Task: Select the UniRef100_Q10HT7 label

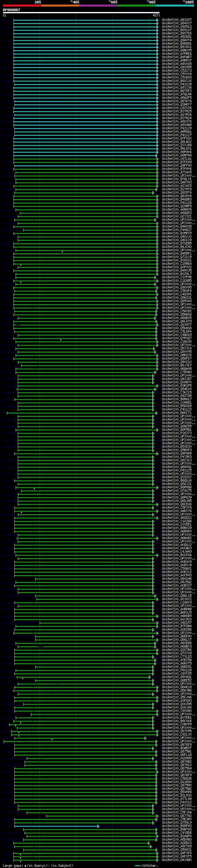Action: [x=176, y=325]
